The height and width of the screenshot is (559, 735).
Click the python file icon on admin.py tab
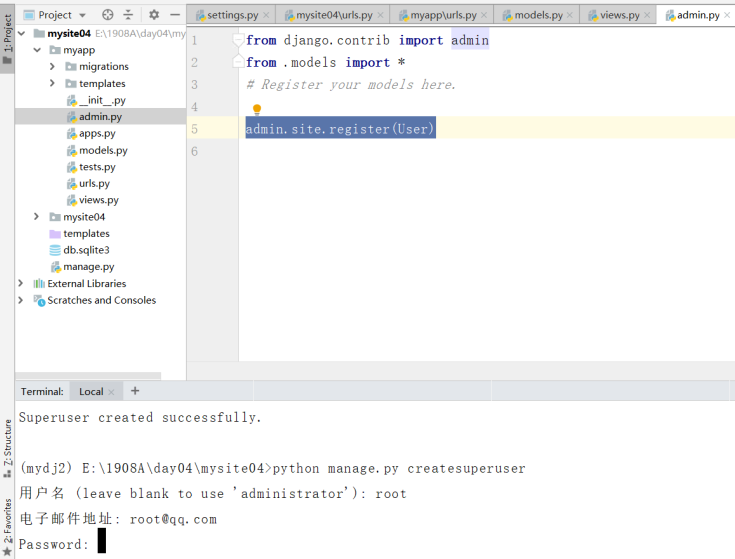click(x=670, y=16)
